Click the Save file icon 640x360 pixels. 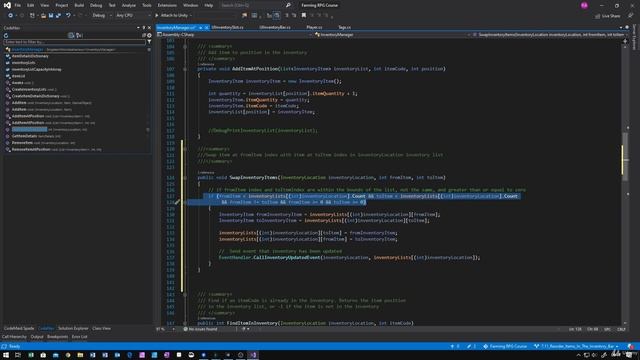click(51, 16)
